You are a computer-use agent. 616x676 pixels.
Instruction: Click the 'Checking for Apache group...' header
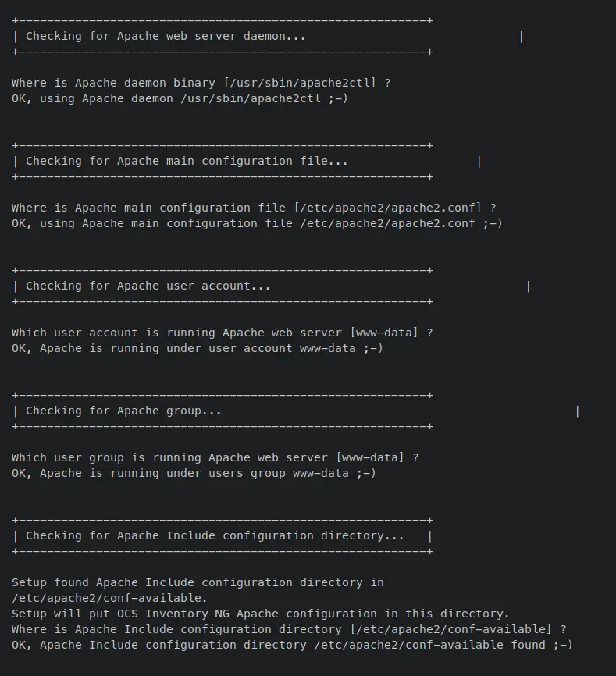(123, 411)
